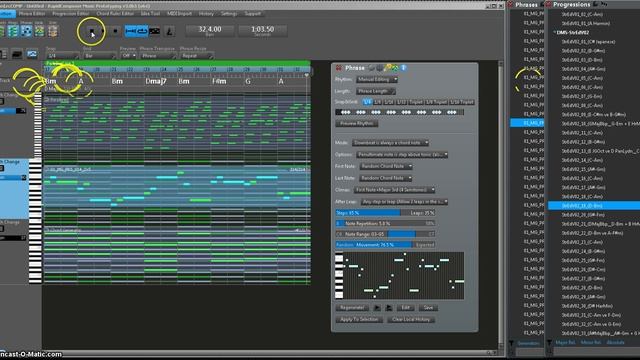Click the Edit button in Phrase panel
This screenshot has width=640, height=360.
[405, 308]
